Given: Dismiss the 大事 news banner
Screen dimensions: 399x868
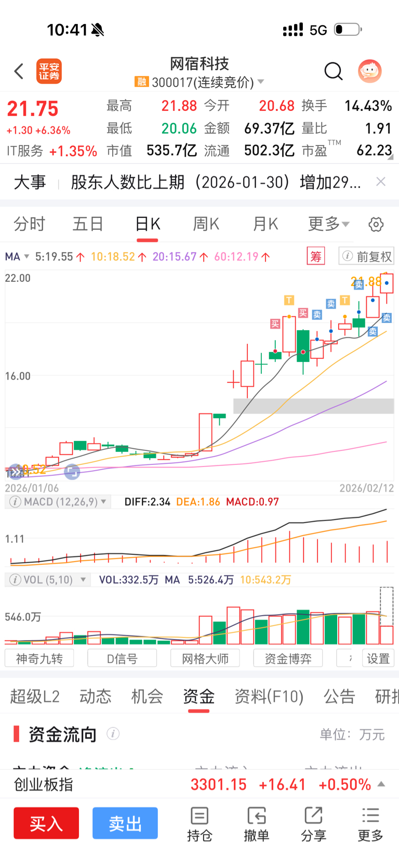Looking at the screenshot, I should (381, 182).
